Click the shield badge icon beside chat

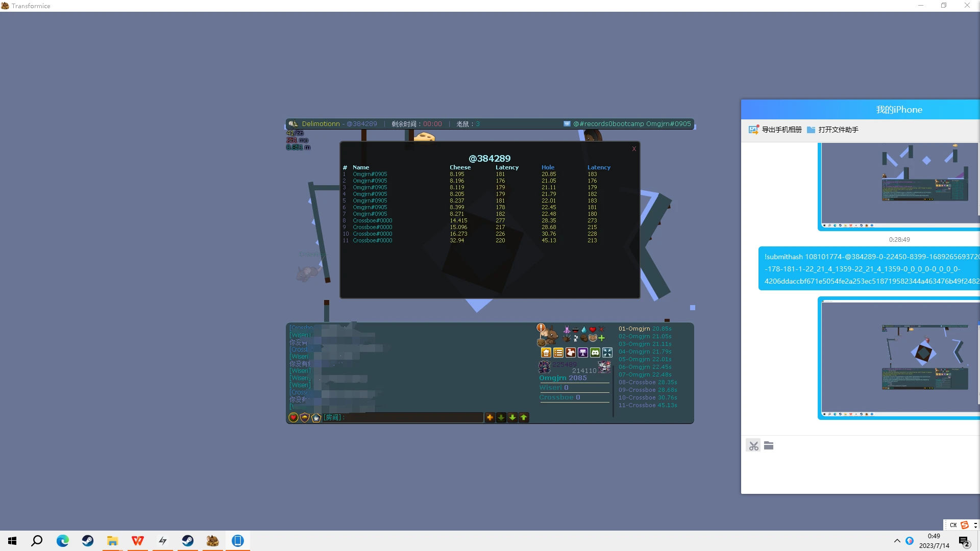pyautogui.click(x=305, y=417)
